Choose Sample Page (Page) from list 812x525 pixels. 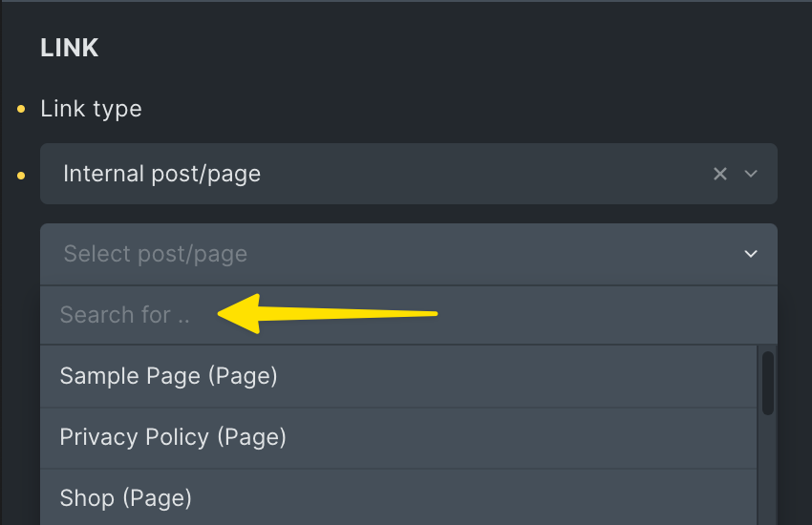[x=398, y=376]
